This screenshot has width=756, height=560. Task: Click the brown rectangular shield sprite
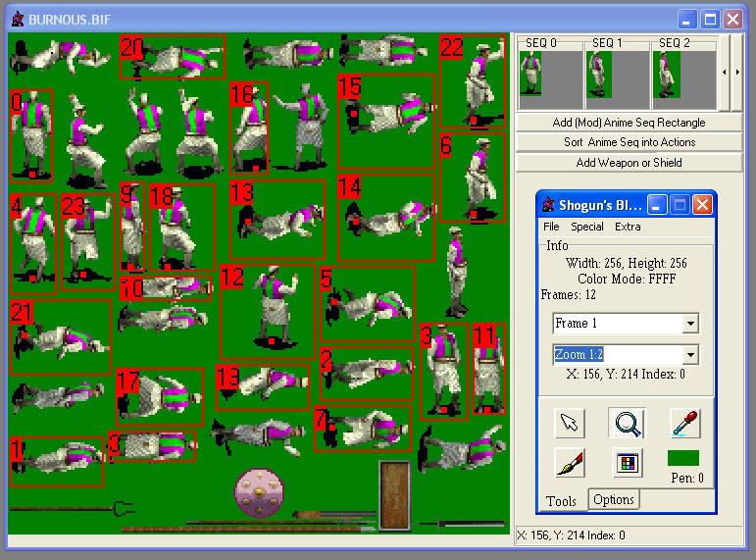394,495
